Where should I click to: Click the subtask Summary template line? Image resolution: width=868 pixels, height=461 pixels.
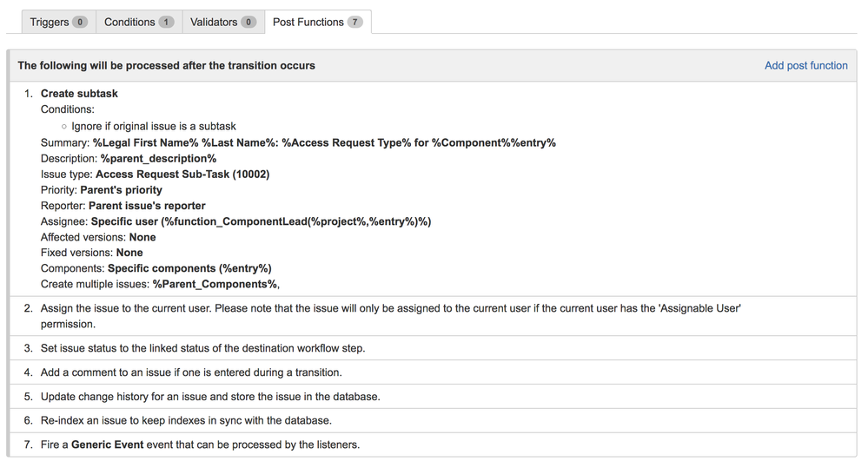click(298, 142)
